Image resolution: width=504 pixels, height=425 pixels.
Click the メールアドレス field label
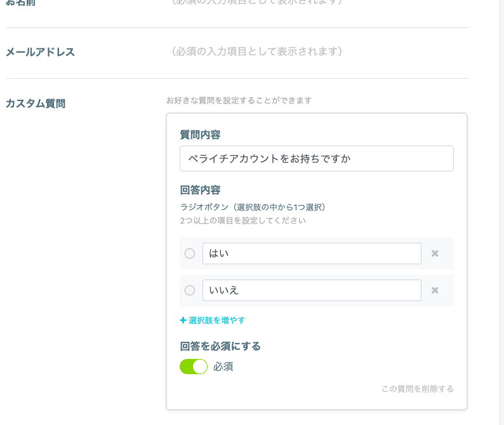click(41, 52)
